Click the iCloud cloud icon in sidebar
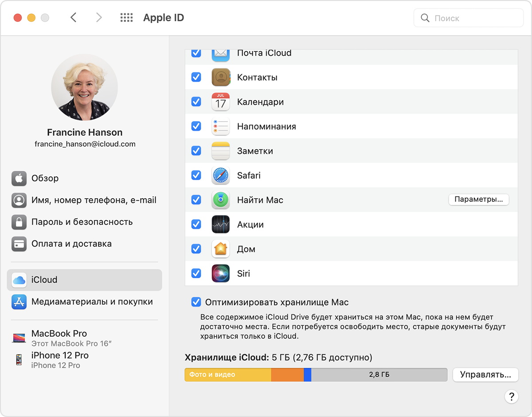Screen dimensions: 532x417 pos(19,280)
